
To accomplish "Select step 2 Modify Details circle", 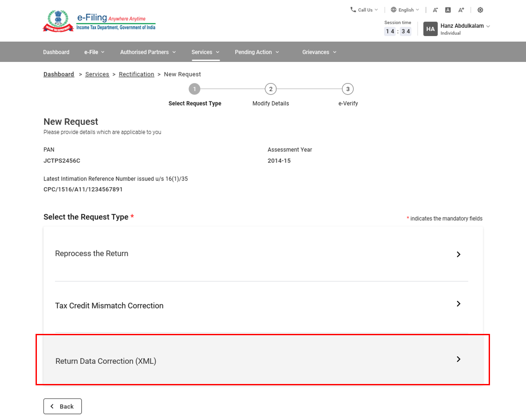I will [x=270, y=89].
